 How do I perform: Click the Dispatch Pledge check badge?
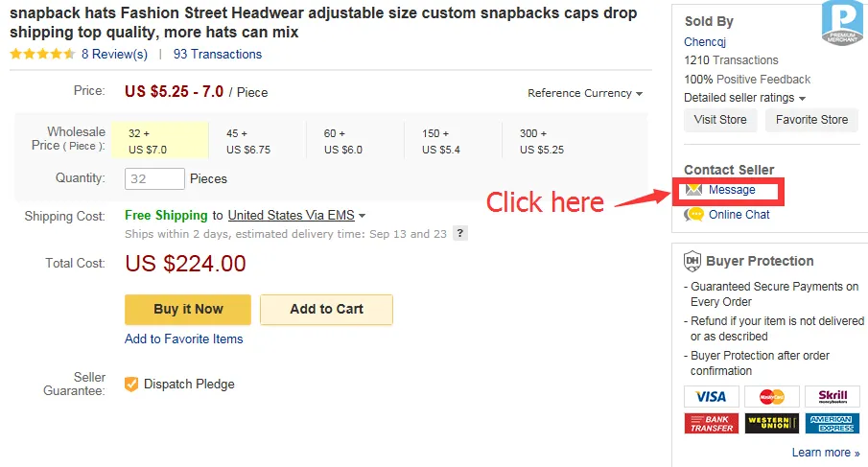tap(131, 384)
